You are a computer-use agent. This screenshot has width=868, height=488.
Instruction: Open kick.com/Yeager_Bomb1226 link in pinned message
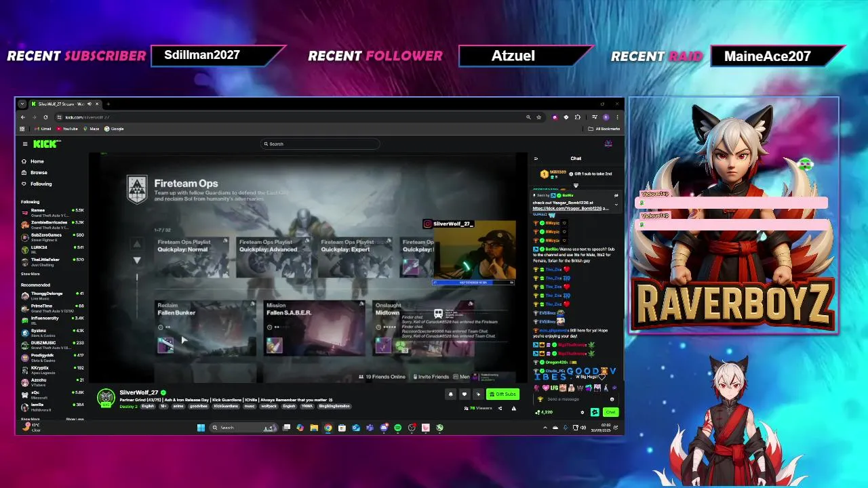567,208
